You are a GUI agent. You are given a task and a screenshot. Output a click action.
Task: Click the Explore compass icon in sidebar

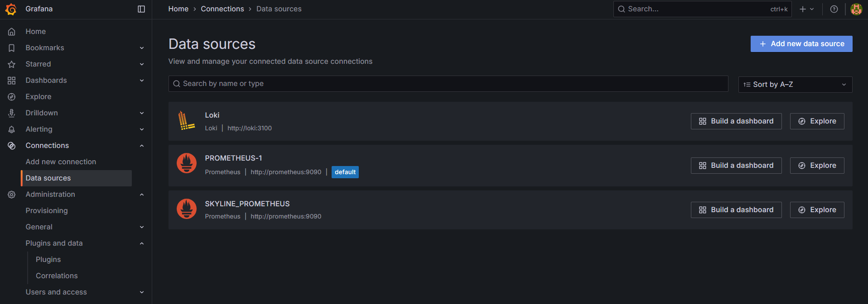pos(12,97)
